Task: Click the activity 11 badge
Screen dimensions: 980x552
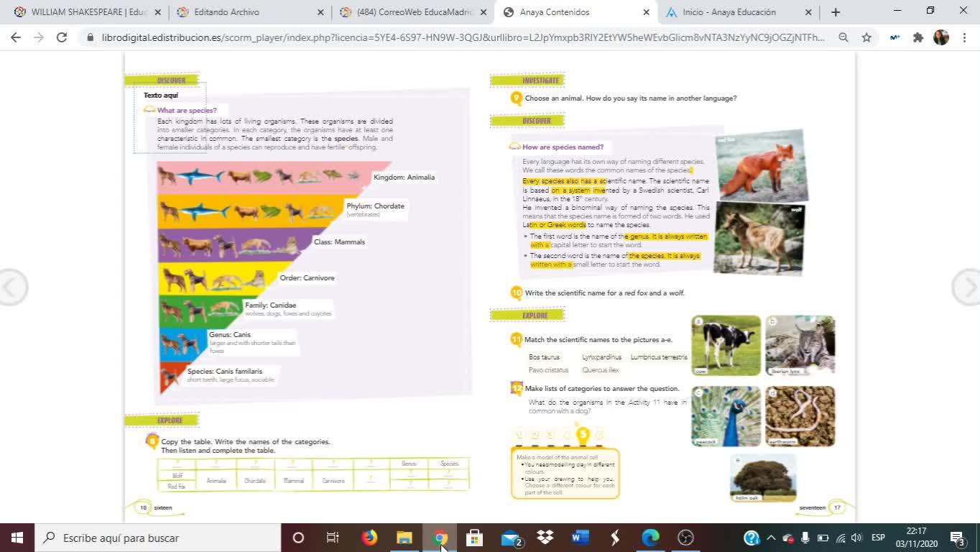Action: [x=517, y=339]
